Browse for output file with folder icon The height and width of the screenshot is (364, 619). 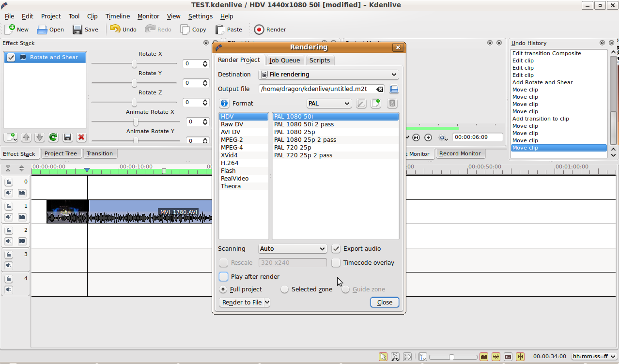tap(394, 89)
